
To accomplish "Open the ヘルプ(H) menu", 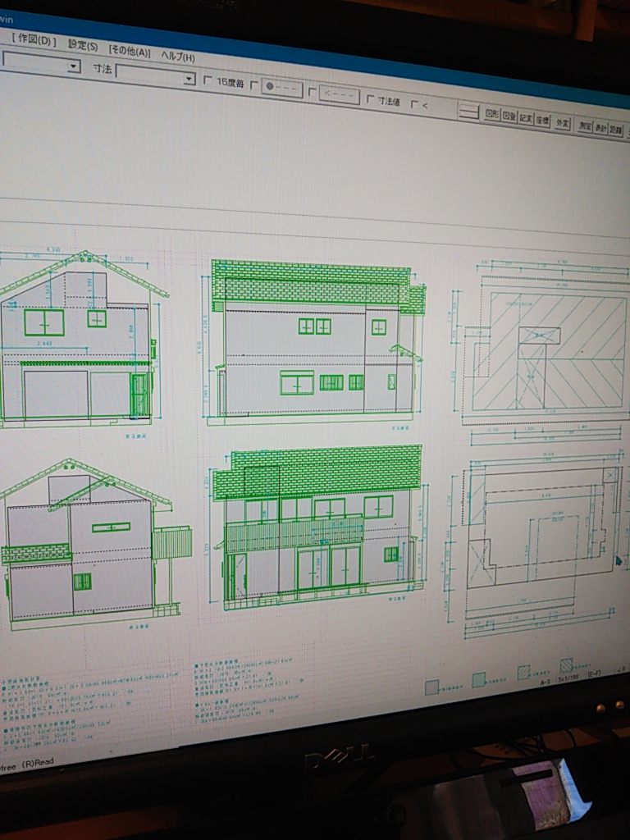I will 177,57.
